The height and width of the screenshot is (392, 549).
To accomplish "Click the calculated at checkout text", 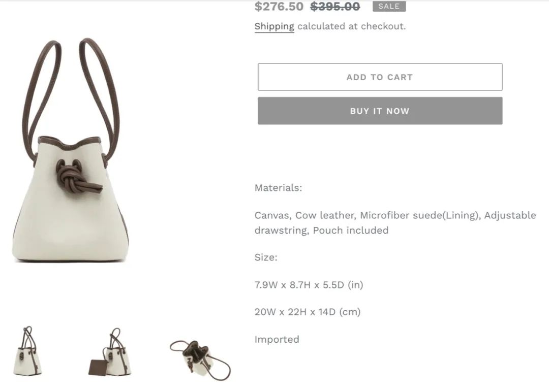I will click(x=352, y=26).
